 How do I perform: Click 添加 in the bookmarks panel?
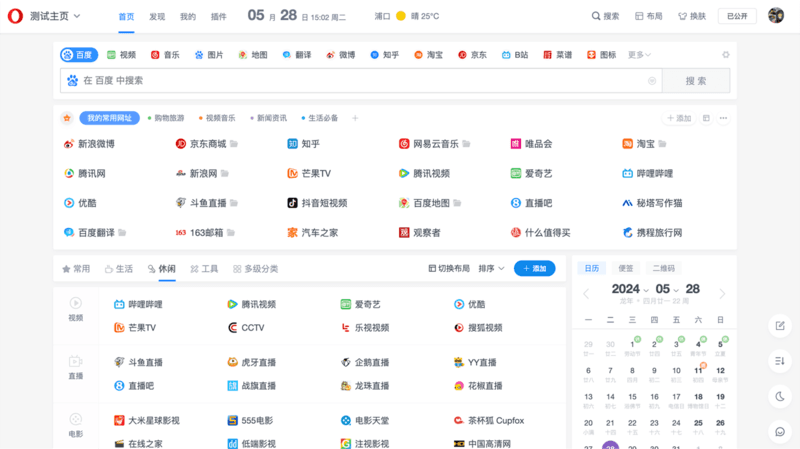tap(679, 118)
